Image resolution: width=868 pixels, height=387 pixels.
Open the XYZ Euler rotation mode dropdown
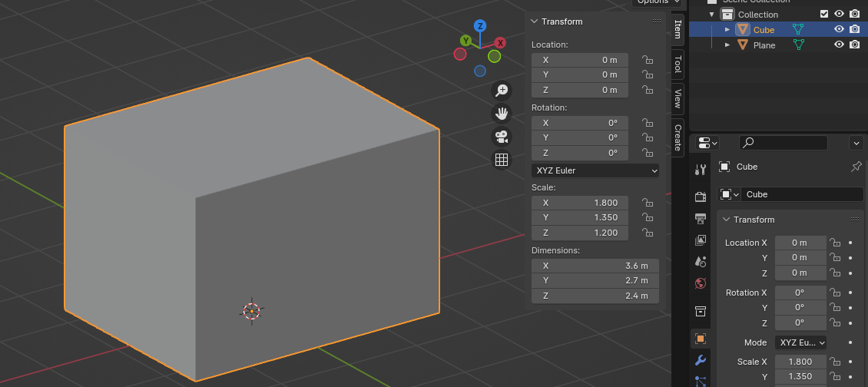tap(595, 170)
